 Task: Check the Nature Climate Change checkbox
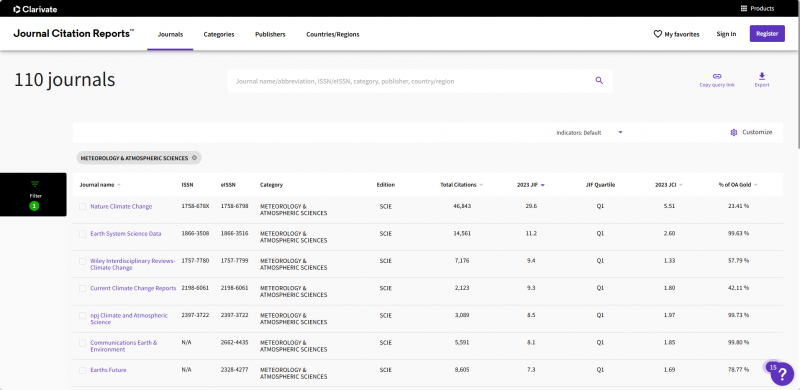(83, 207)
